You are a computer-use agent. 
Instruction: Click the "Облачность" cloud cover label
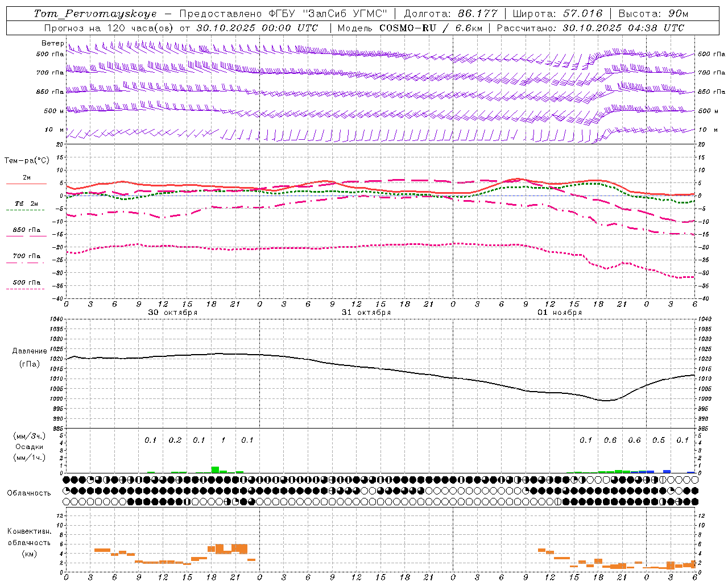[x=29, y=493]
